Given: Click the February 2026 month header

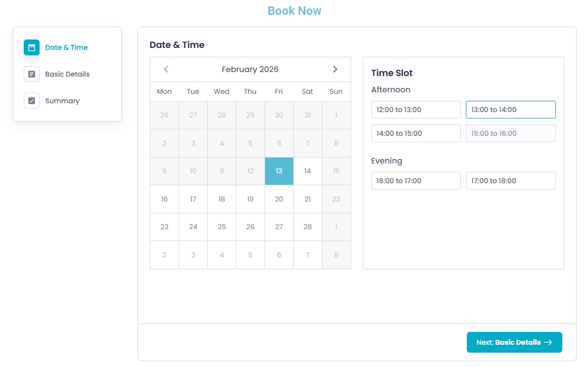Looking at the screenshot, I should tap(250, 69).
